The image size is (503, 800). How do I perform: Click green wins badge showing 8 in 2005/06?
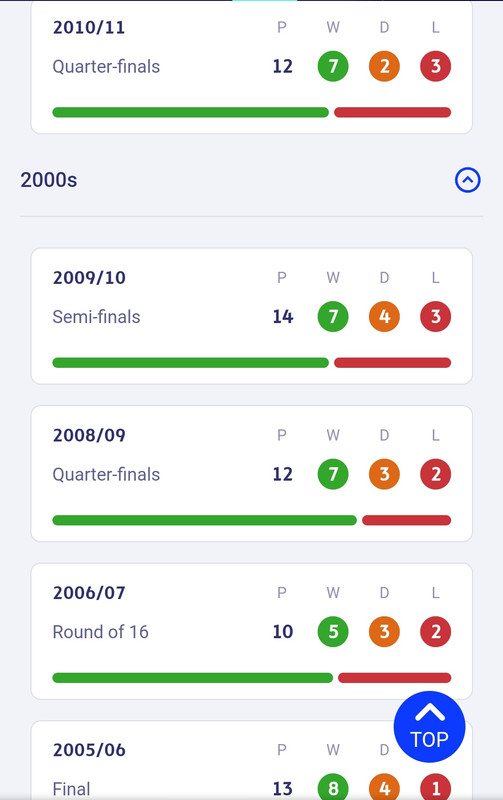click(x=333, y=787)
